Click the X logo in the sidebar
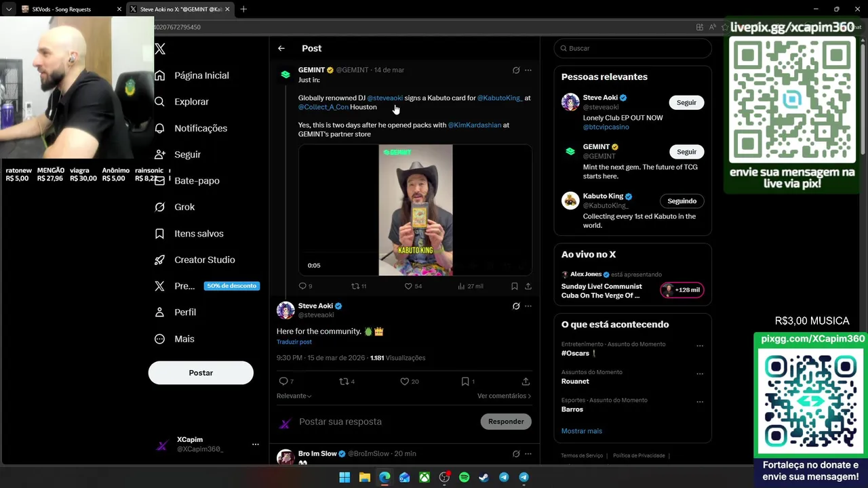Screen dimensions: 868x488 160,49
